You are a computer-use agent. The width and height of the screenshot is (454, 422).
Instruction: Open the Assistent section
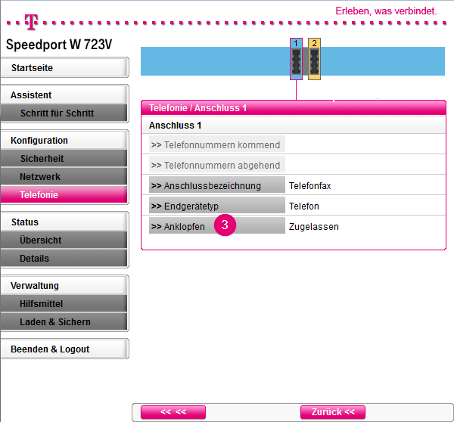(64, 95)
